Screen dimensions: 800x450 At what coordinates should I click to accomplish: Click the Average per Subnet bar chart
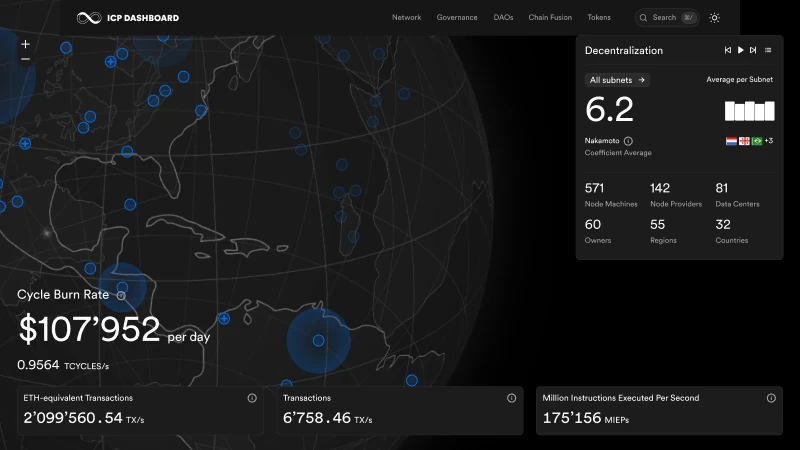coord(749,111)
